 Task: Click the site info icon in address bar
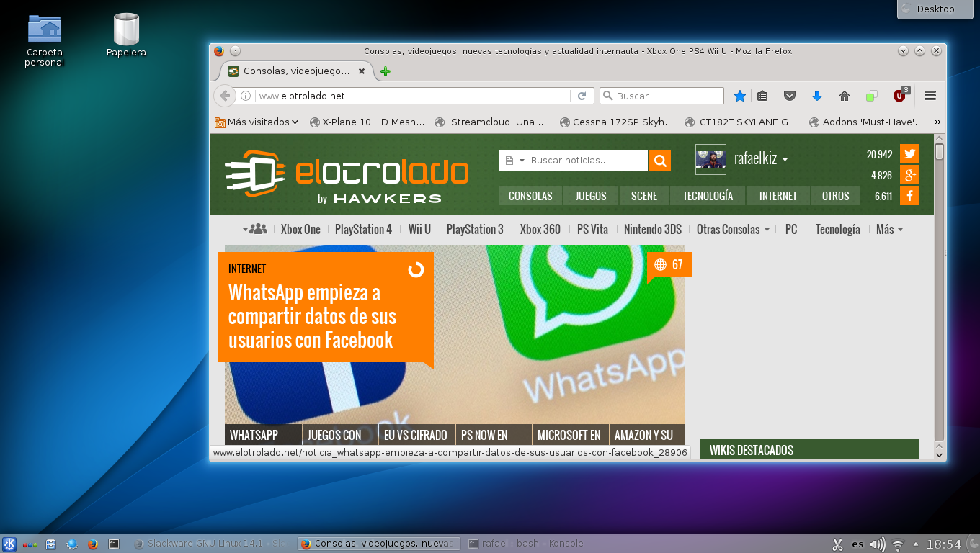(x=246, y=96)
